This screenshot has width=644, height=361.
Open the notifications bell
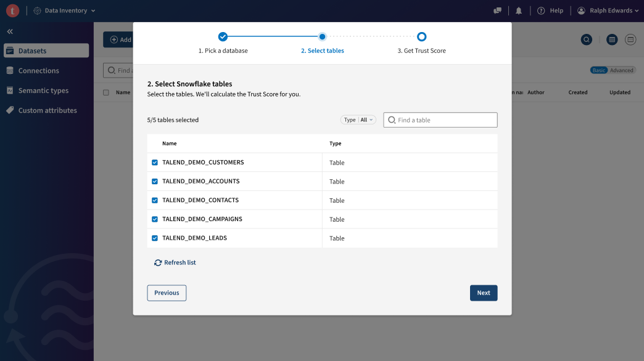click(x=519, y=10)
